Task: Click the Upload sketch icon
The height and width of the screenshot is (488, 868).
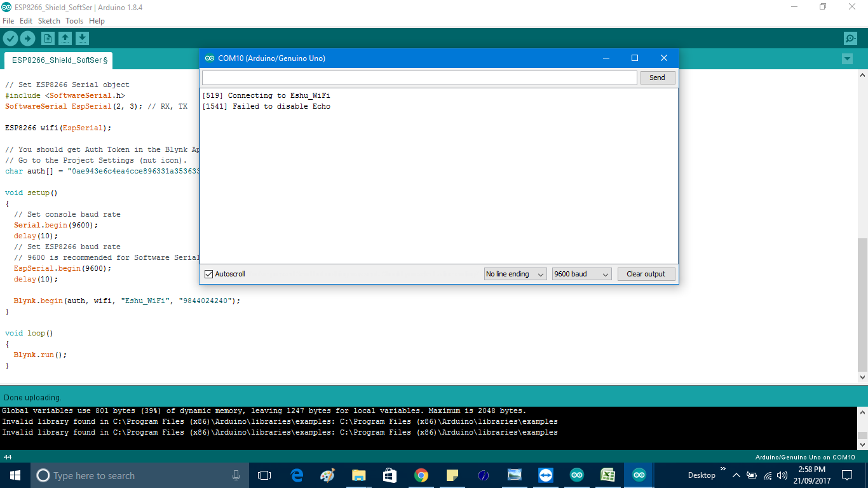Action: (27, 38)
